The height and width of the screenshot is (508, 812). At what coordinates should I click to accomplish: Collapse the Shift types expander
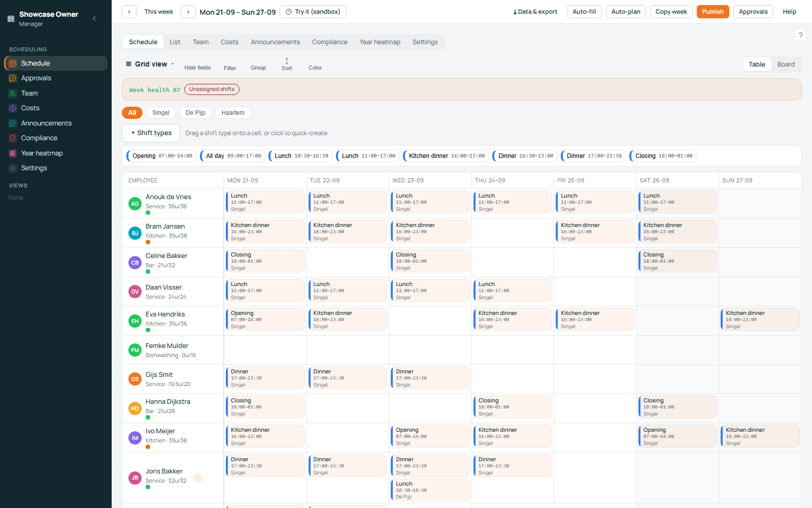pyautogui.click(x=151, y=133)
